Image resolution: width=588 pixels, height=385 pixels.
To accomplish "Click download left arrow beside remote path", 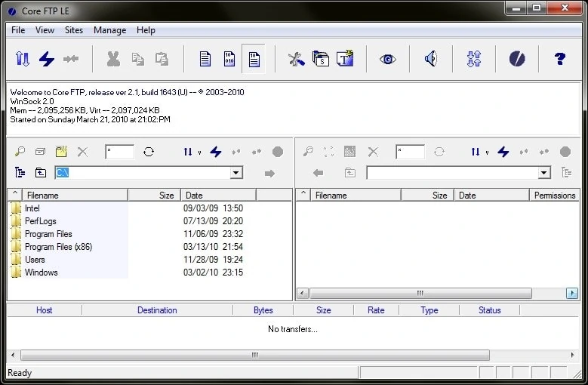I will 318,173.
